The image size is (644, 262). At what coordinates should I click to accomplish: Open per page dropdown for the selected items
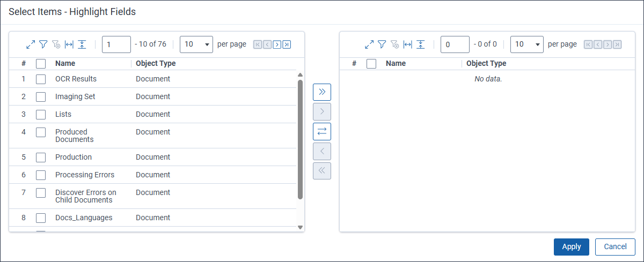[527, 44]
